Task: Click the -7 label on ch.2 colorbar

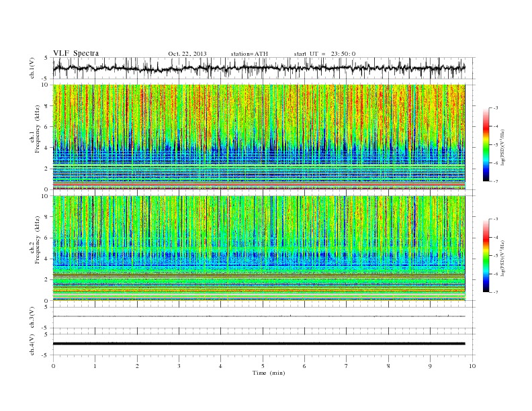Action: click(495, 292)
